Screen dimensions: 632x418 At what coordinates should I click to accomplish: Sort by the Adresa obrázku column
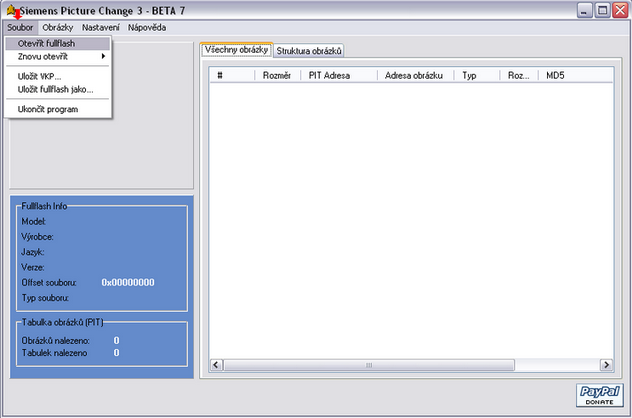pyautogui.click(x=416, y=75)
